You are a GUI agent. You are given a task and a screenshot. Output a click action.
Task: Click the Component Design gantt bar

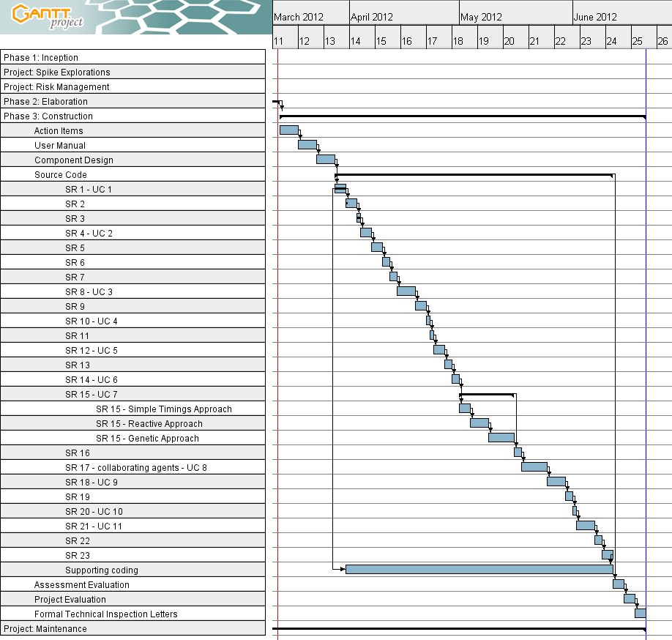[326, 159]
